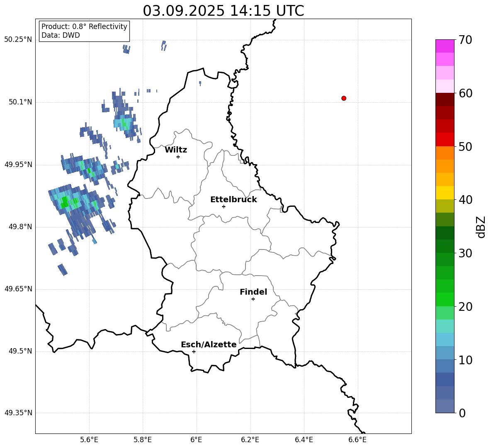
Task: Click the 6°E longitude label
Action: point(196,440)
